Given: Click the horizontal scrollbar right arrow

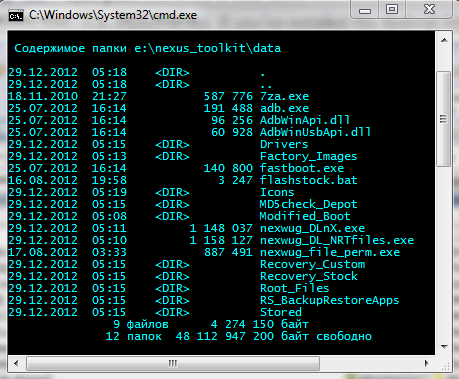Looking at the screenshot, I should coord(426,363).
